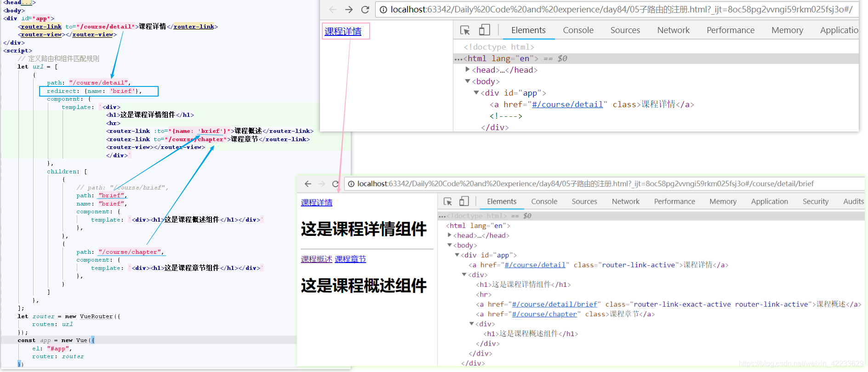Click back arrow in lower browser window
This screenshot has width=868, height=372.
(308, 184)
